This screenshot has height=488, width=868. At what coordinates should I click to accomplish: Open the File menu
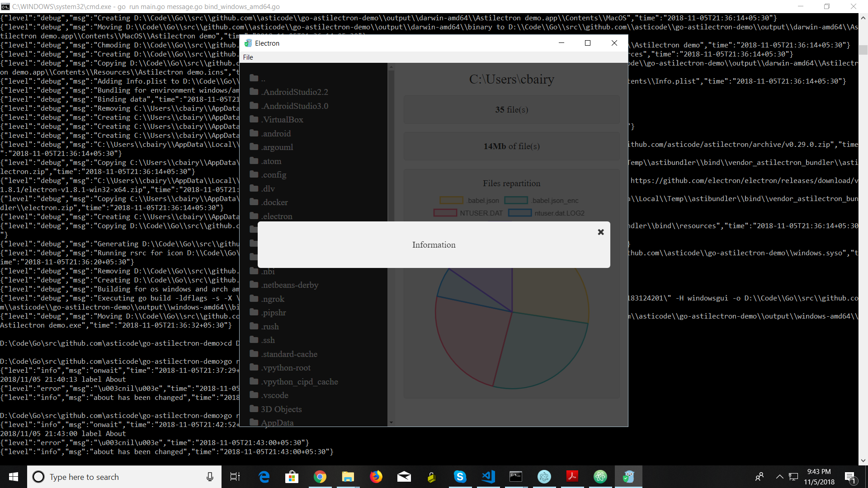pyautogui.click(x=248, y=57)
